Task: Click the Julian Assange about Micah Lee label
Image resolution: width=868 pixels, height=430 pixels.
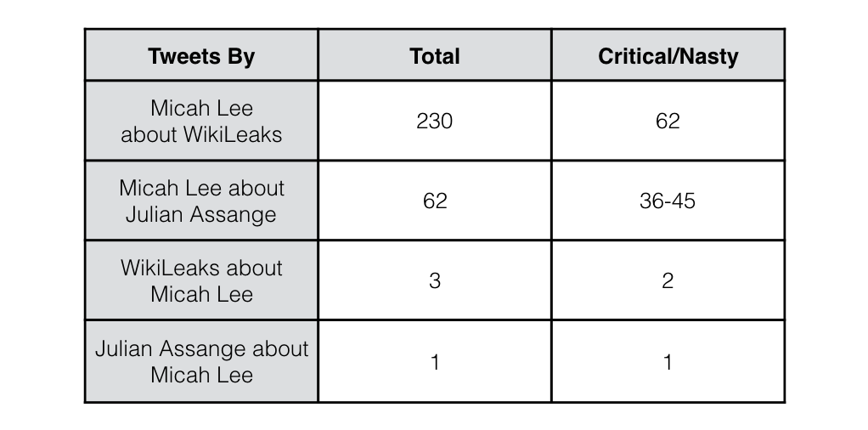Action: pos(201,361)
